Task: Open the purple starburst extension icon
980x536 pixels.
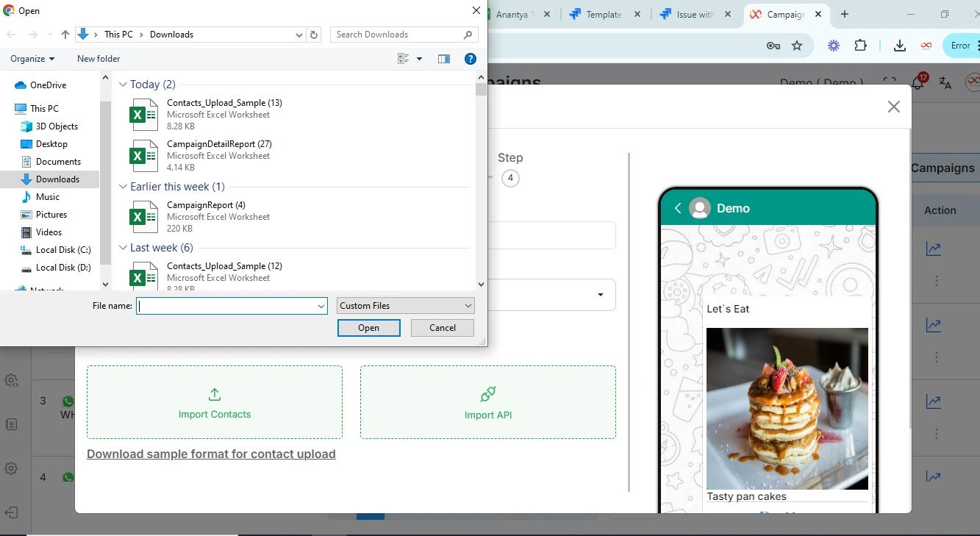Action: [834, 46]
